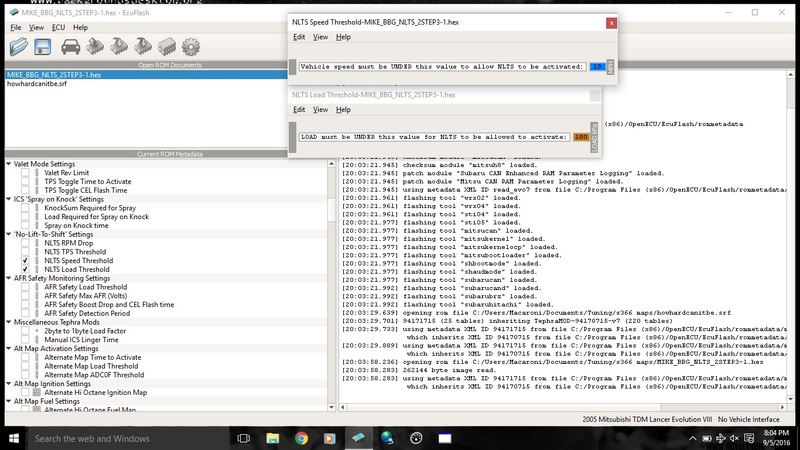Uncheck NLTS Speed Threshold checkbox
Viewport: 800px width, 450px height.
[25, 261]
